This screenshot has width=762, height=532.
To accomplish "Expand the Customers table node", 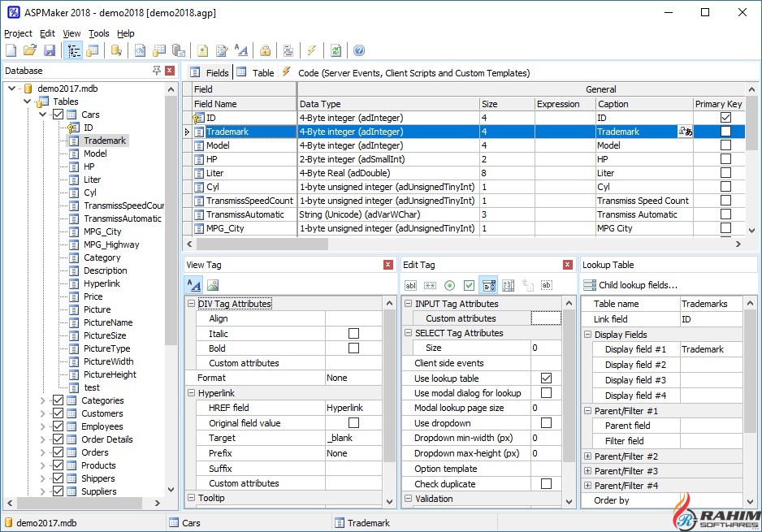I will (x=43, y=413).
